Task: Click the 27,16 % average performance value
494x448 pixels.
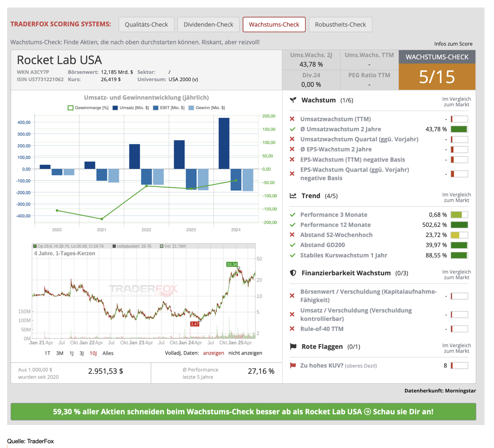Action: point(261,371)
